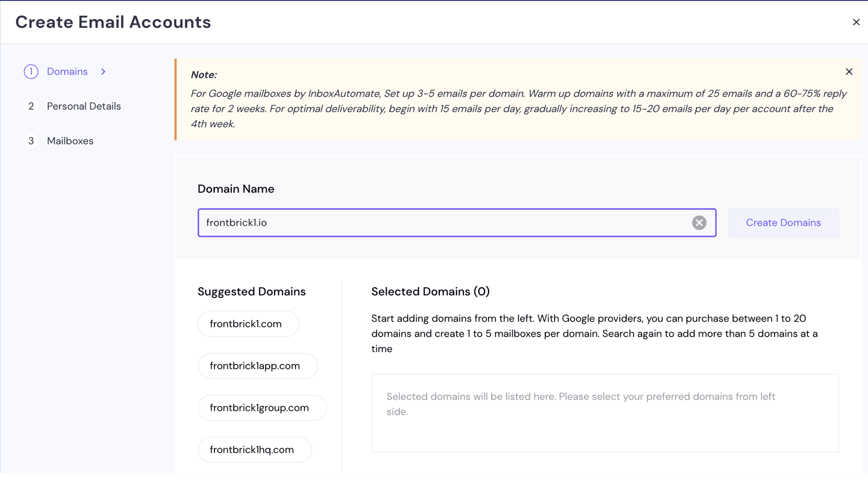
Task: Open the Domains step
Action: pyautogui.click(x=67, y=72)
